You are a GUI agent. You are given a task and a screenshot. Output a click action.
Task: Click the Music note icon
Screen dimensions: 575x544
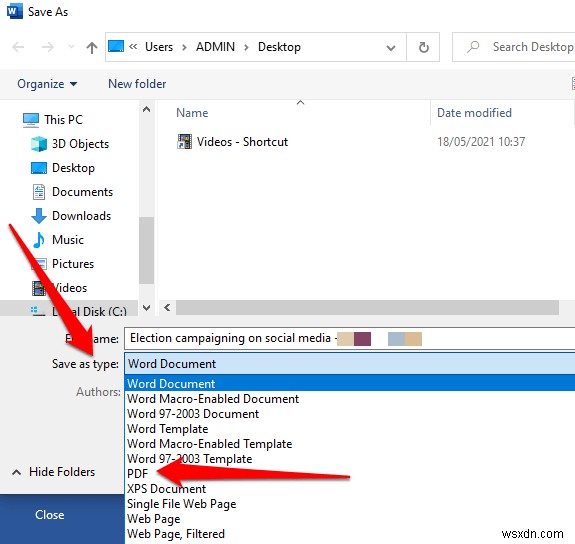click(39, 240)
